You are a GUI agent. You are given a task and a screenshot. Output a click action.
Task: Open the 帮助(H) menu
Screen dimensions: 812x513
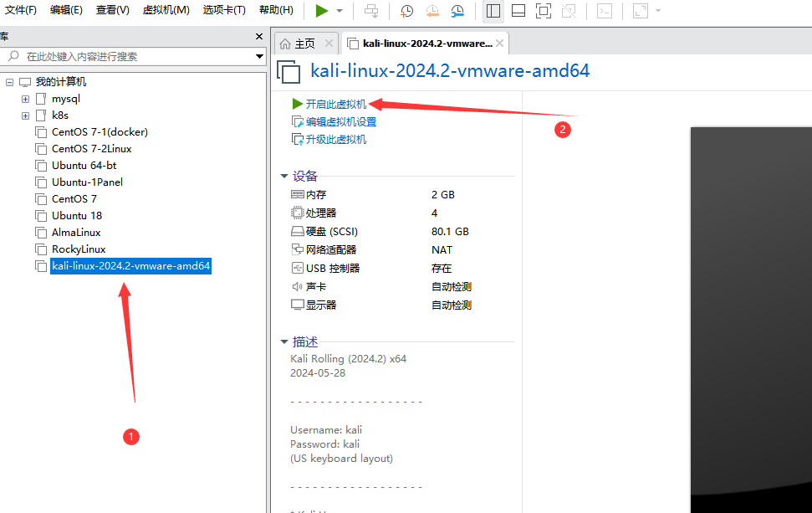(276, 10)
